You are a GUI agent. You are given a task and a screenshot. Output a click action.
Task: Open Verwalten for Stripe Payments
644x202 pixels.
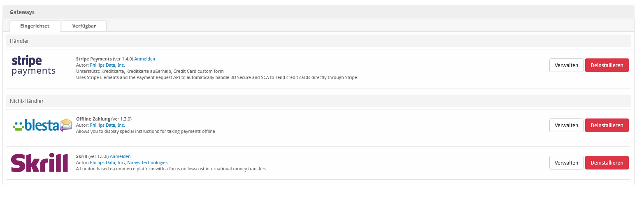click(x=566, y=65)
